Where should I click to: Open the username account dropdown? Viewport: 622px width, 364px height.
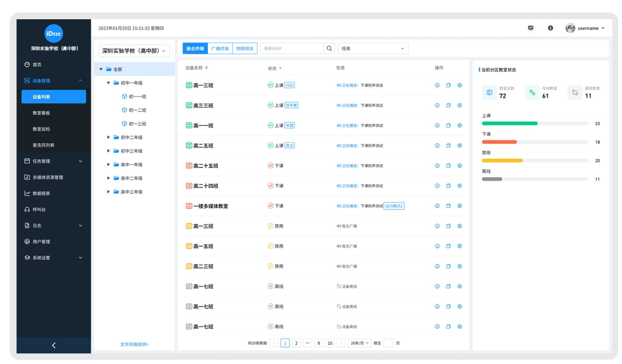pos(585,28)
